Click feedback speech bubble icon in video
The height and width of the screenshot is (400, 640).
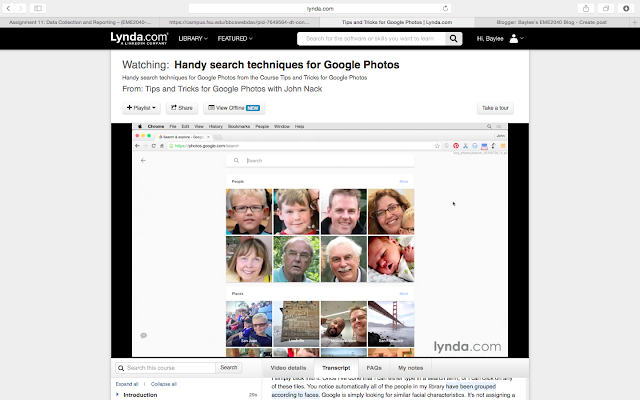[x=144, y=336]
